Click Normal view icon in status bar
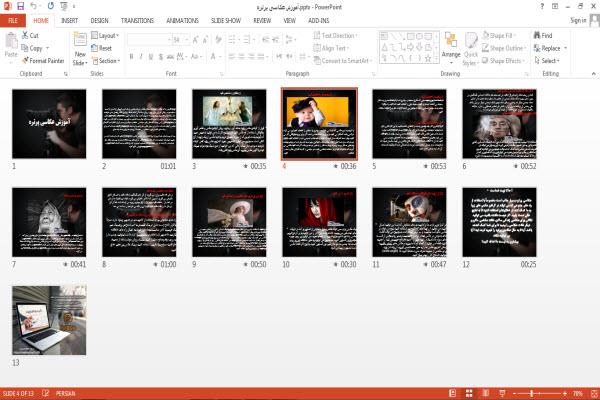 pos(452,393)
